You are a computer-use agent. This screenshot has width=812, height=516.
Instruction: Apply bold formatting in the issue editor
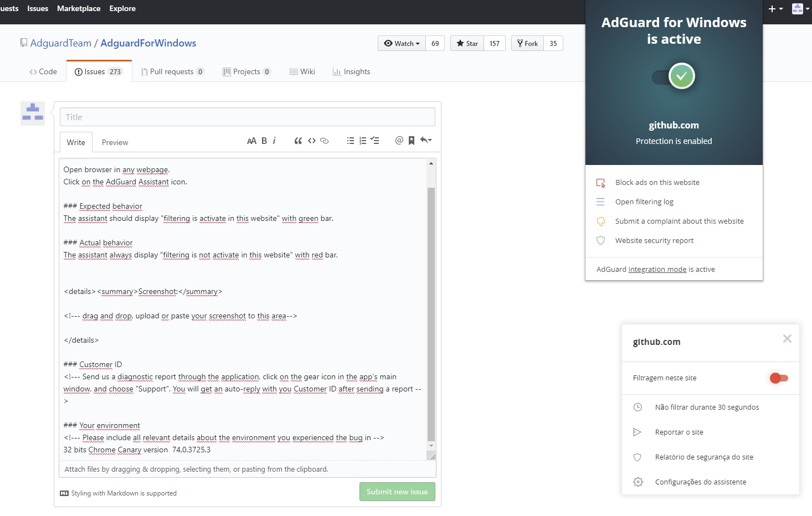(264, 141)
